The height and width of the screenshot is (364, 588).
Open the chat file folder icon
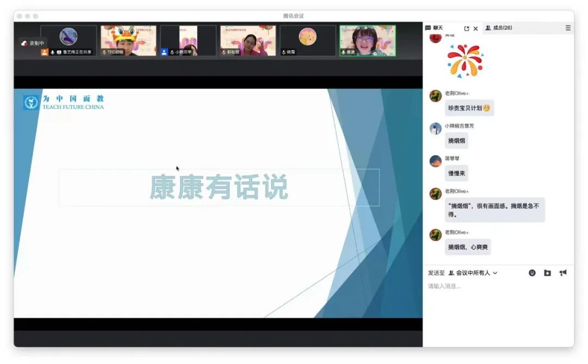click(x=547, y=273)
